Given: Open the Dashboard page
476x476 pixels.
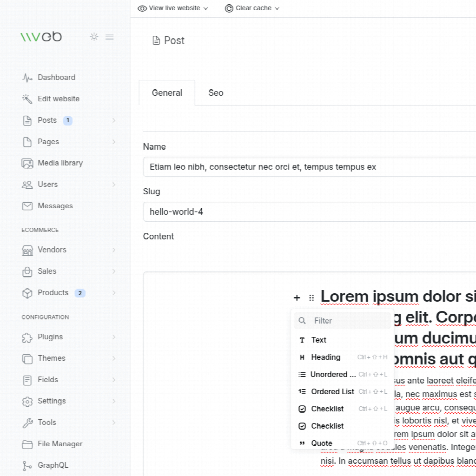Looking at the screenshot, I should point(56,78).
